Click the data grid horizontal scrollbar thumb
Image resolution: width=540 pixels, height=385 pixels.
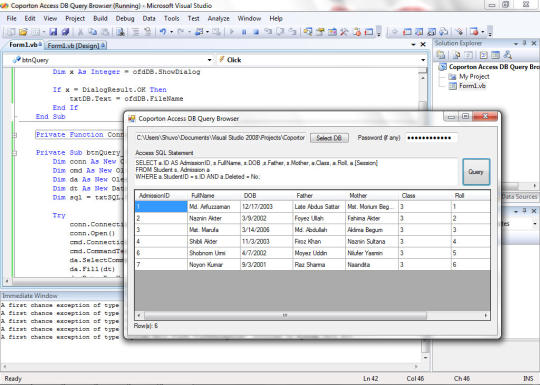point(285,315)
